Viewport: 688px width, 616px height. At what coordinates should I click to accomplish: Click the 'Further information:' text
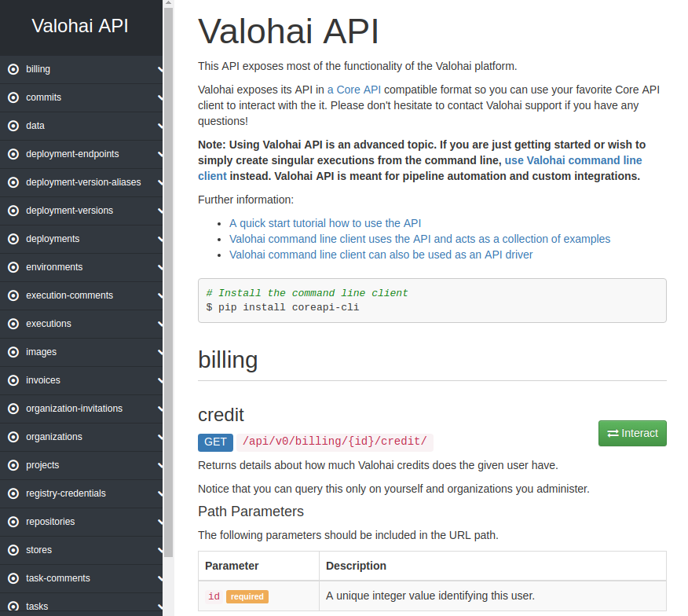coord(246,200)
